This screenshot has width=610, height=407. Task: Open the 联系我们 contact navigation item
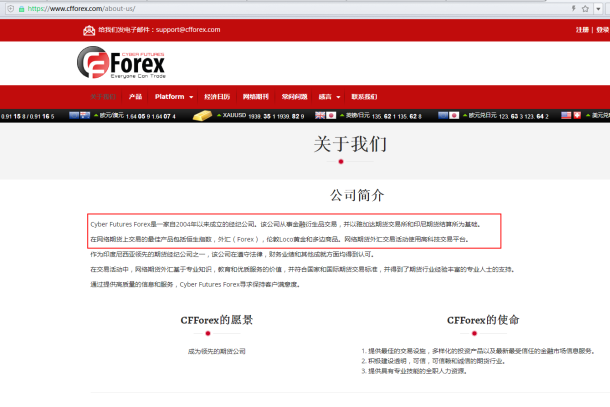point(364,96)
